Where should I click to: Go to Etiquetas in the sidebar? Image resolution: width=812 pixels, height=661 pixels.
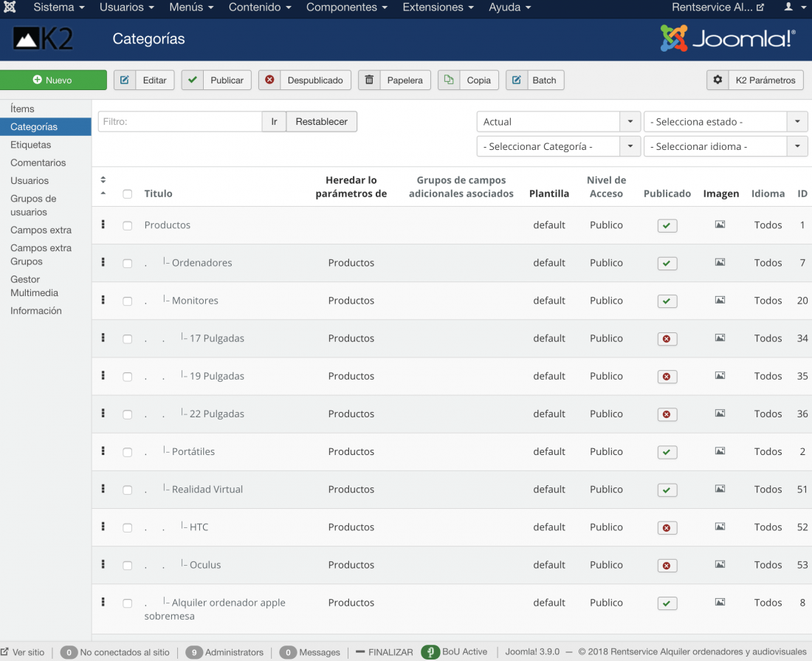point(30,145)
